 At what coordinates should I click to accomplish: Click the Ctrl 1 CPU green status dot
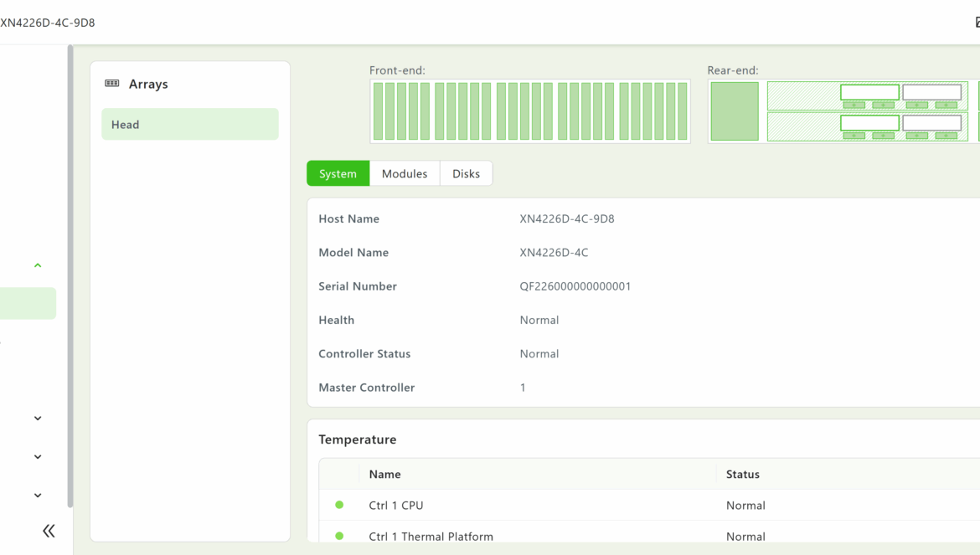[x=339, y=505]
